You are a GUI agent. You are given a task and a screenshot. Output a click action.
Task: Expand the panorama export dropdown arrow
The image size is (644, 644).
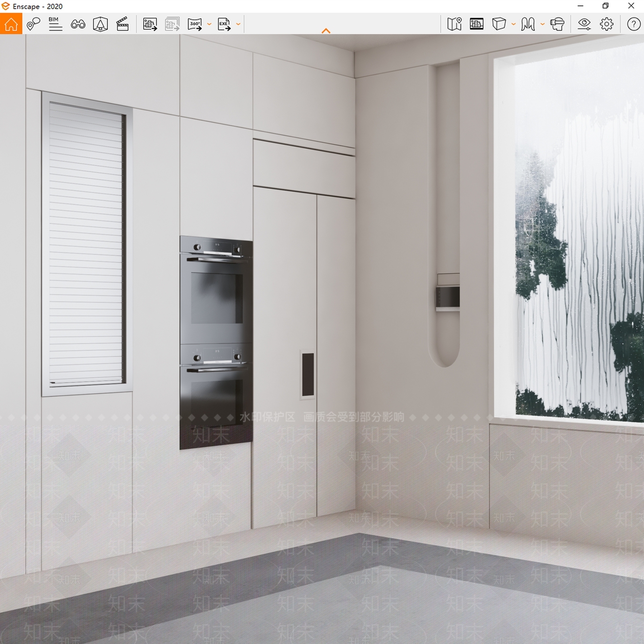click(x=209, y=24)
